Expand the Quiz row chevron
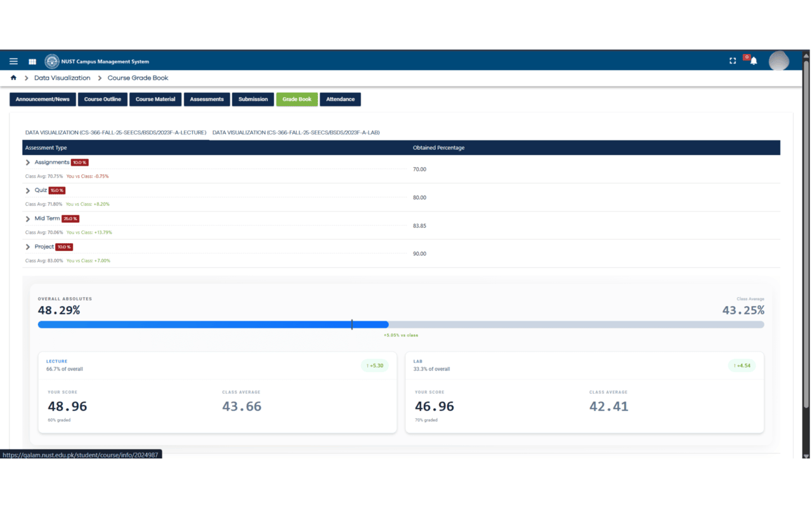 [28, 190]
